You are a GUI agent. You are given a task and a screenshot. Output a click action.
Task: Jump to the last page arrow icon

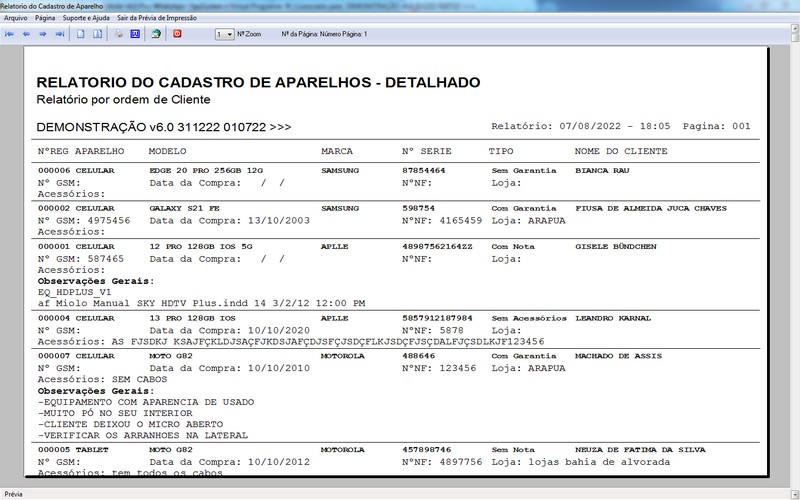click(x=60, y=34)
